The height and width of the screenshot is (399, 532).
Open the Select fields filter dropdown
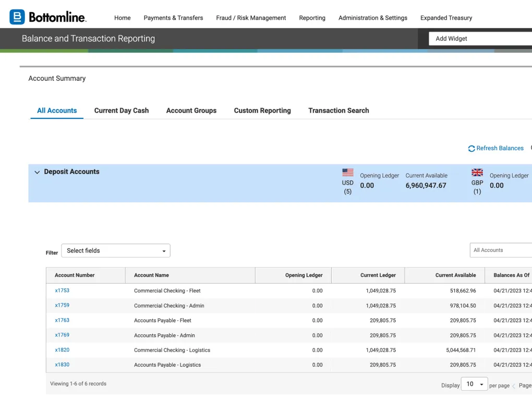(116, 251)
